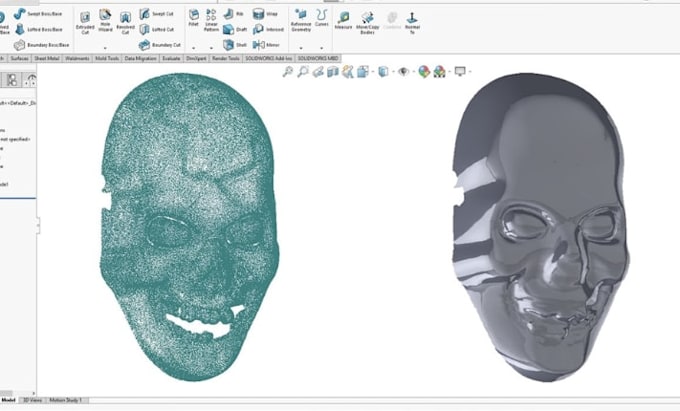The width and height of the screenshot is (680, 411).
Task: Open the SOLIDWORKS Add-Ins tab
Action: click(x=268, y=59)
